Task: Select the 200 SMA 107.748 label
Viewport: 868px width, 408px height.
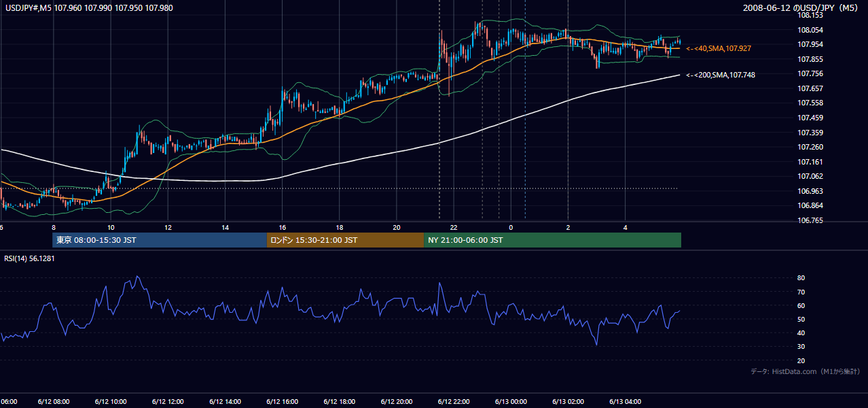Action: click(720, 75)
